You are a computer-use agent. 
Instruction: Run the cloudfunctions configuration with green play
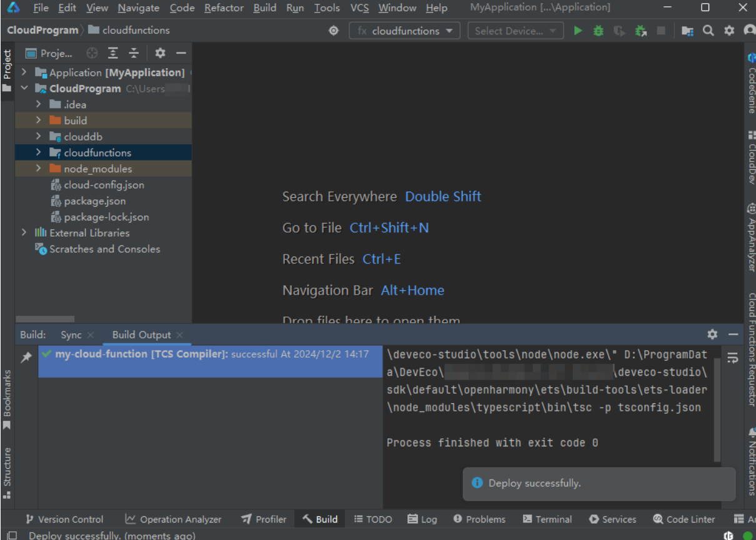578,31
